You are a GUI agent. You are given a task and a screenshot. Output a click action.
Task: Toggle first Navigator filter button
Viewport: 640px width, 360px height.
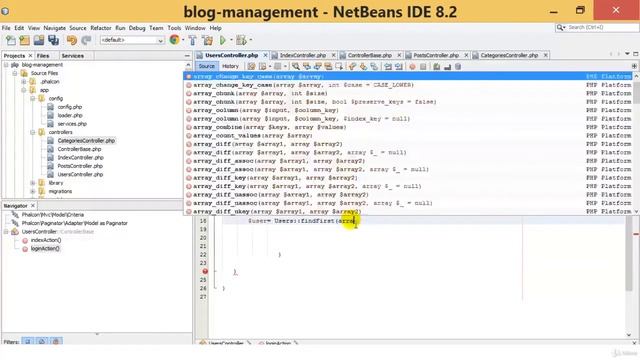click(28, 341)
